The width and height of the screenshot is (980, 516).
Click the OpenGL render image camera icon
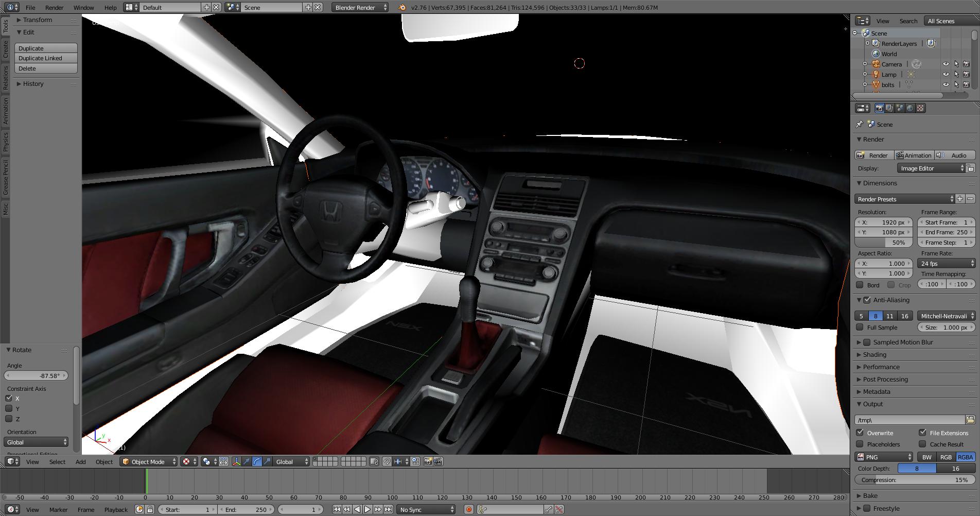point(428,461)
